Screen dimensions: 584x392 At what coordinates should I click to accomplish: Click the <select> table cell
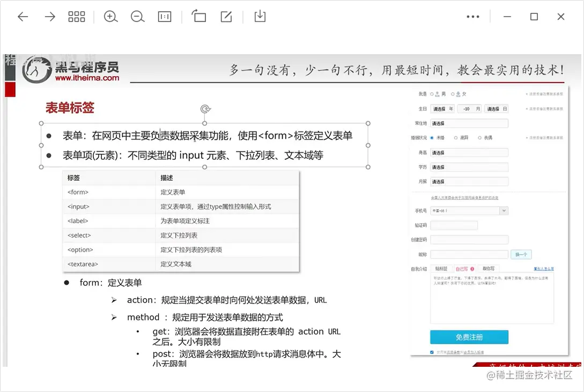click(109, 235)
